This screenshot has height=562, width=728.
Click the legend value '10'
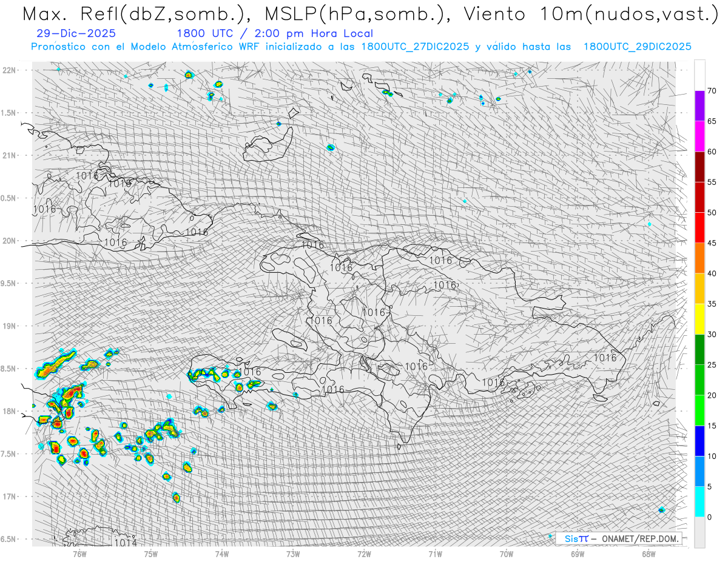[712, 456]
